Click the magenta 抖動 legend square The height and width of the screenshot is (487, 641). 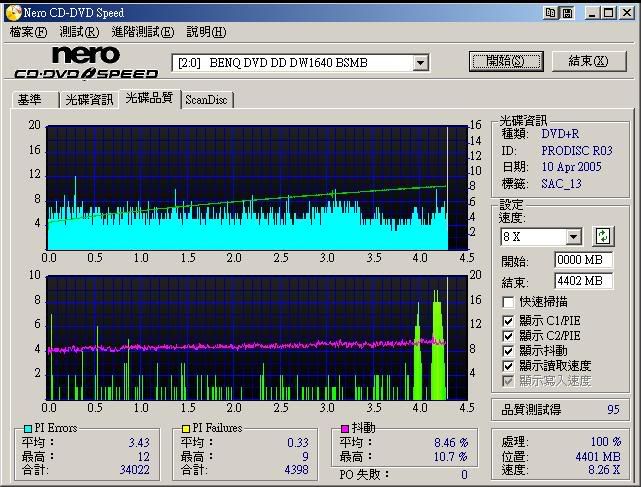coord(345,428)
